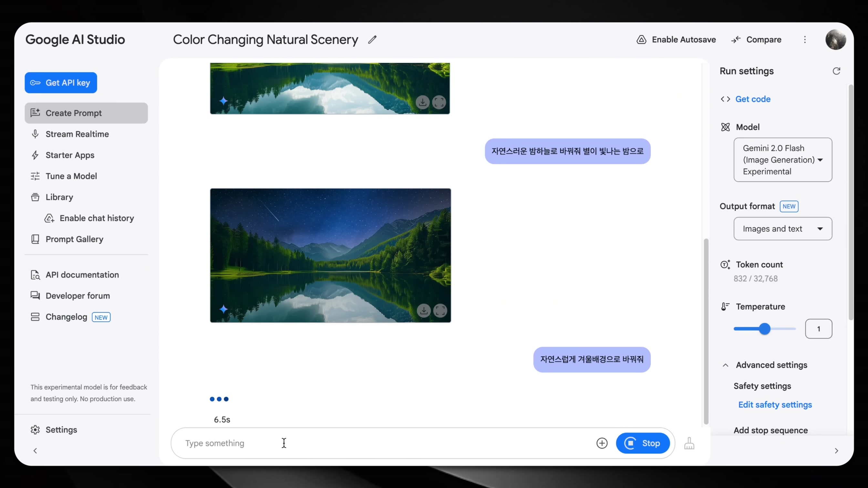868x488 pixels.
Task: Open Developer forum link
Action: pos(77,296)
